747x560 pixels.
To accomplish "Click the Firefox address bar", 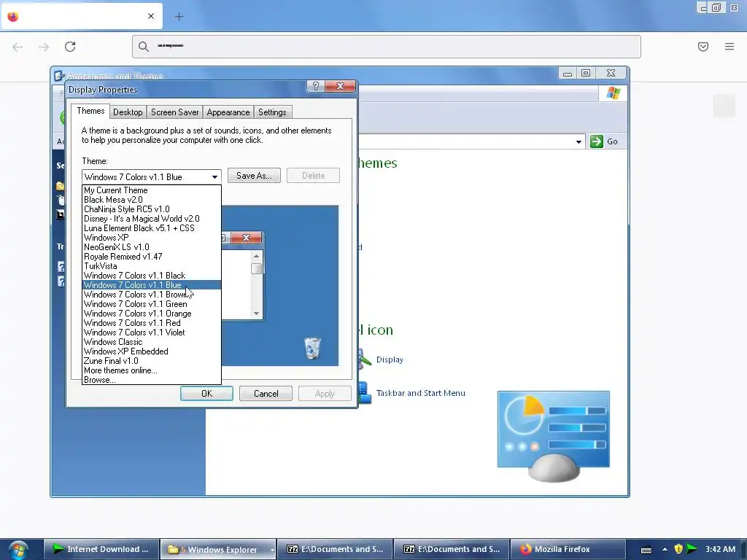I will coord(387,47).
